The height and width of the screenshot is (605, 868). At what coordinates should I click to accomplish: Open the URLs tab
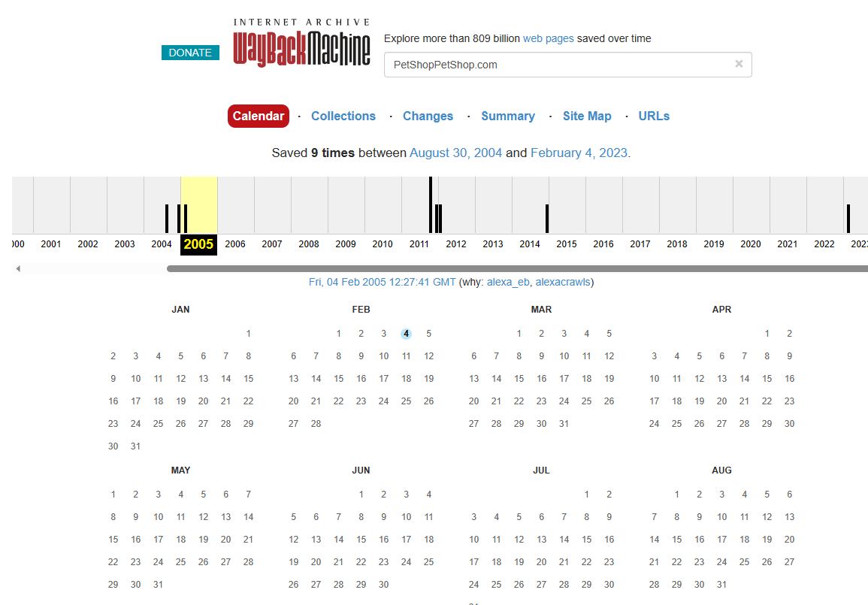(x=654, y=116)
